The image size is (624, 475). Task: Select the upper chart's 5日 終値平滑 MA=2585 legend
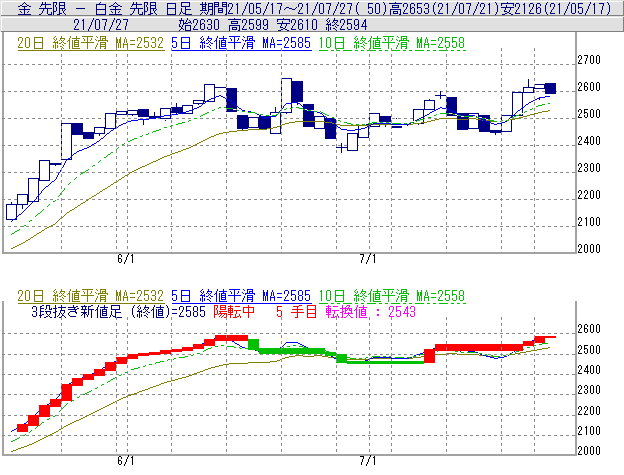(241, 43)
